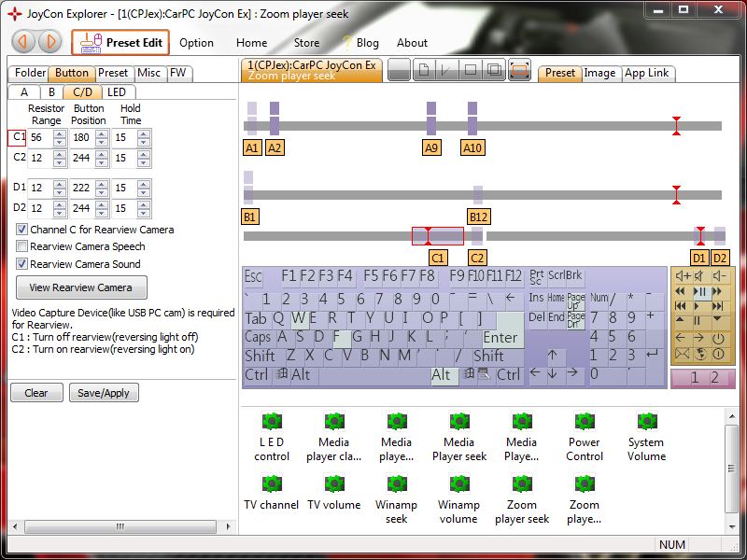This screenshot has width=747, height=560.
Task: Increase the C2 Resistor Range spinner
Action: (60, 154)
